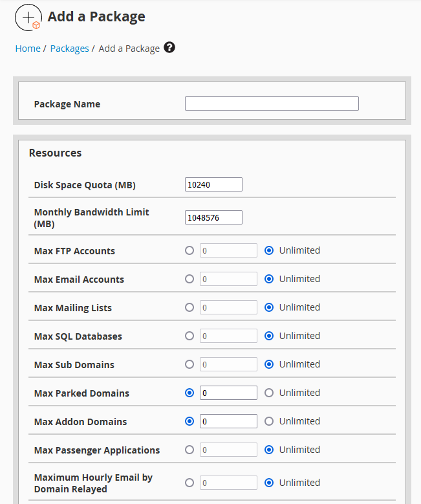Click the Package Name text field
The height and width of the screenshot is (504, 421).
pyautogui.click(x=272, y=104)
